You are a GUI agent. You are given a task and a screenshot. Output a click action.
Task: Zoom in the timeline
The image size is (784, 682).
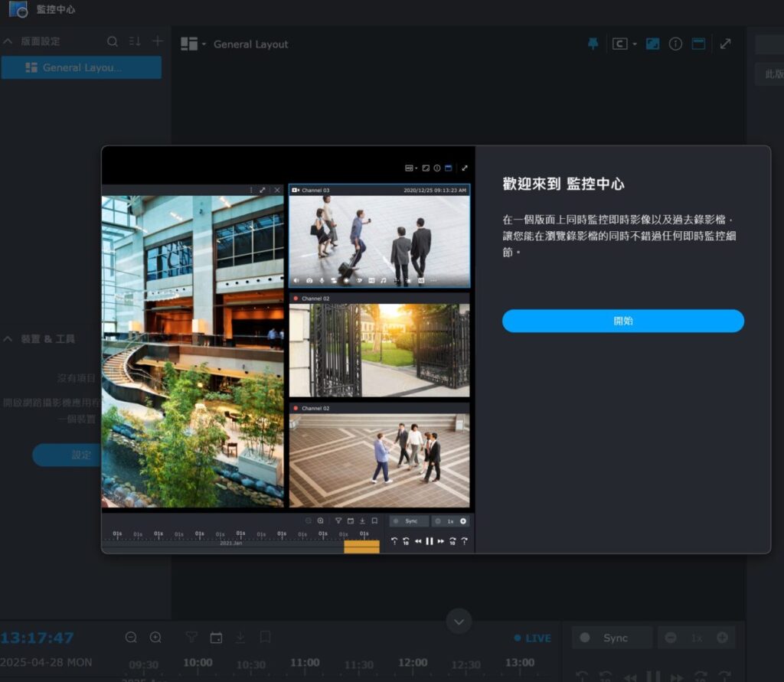[x=155, y=638]
